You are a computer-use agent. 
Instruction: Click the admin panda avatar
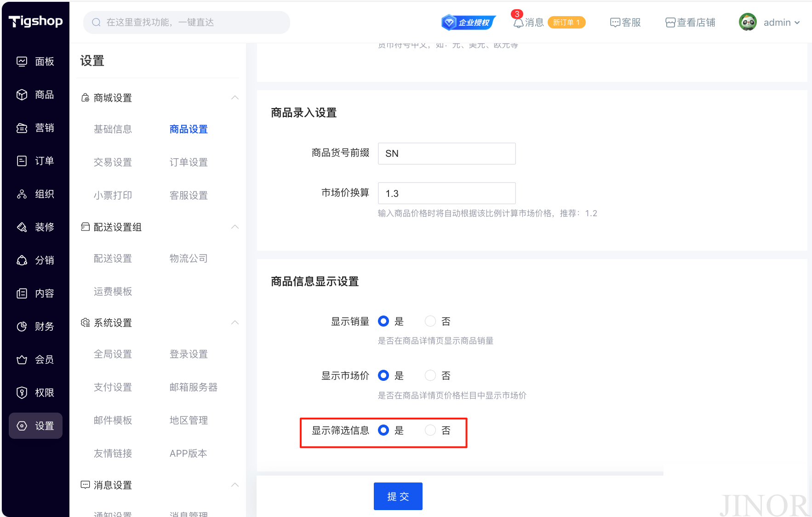point(748,22)
